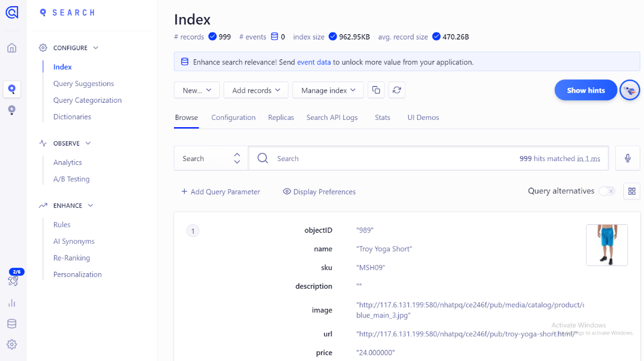The height and width of the screenshot is (361, 644).
Task: Click the copy index icon button
Action: (x=377, y=90)
